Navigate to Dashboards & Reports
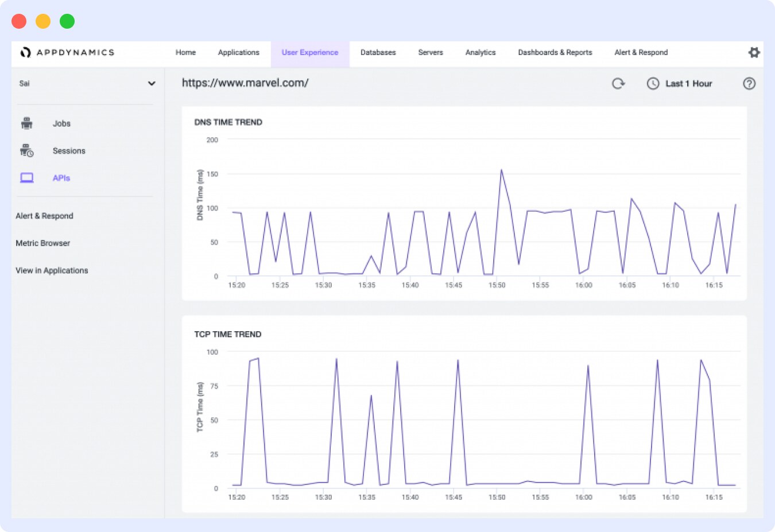Image resolution: width=775 pixels, height=532 pixels. coord(555,52)
